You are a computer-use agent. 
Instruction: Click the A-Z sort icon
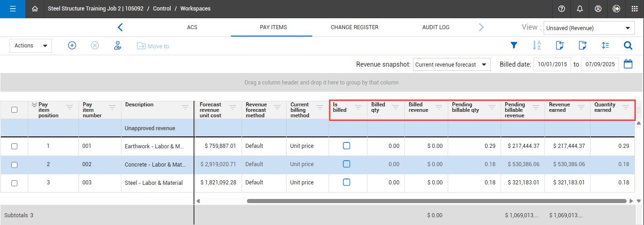click(x=537, y=46)
